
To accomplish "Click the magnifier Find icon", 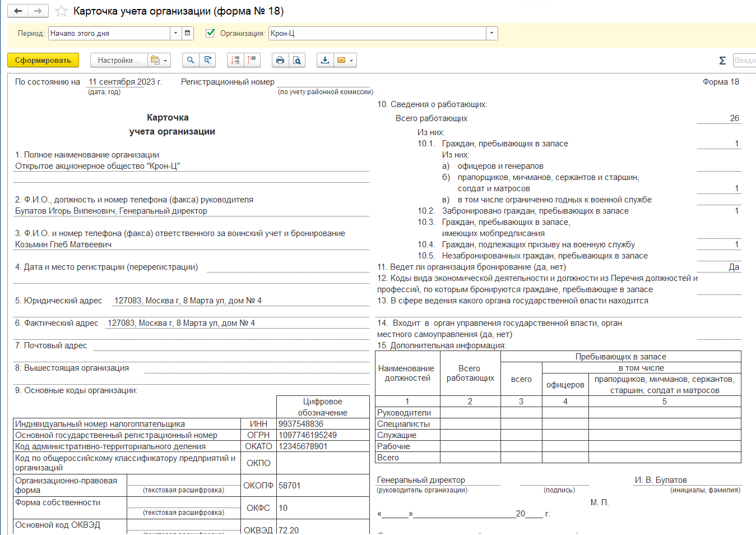I will coord(191,60).
